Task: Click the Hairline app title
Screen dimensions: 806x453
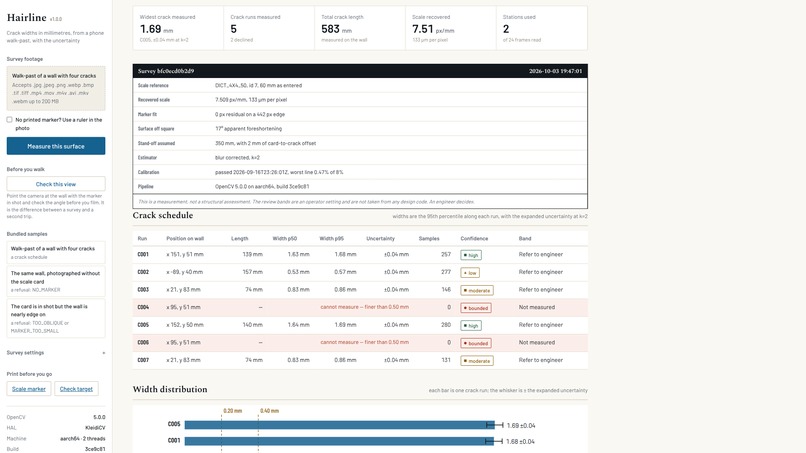Action: [27, 17]
